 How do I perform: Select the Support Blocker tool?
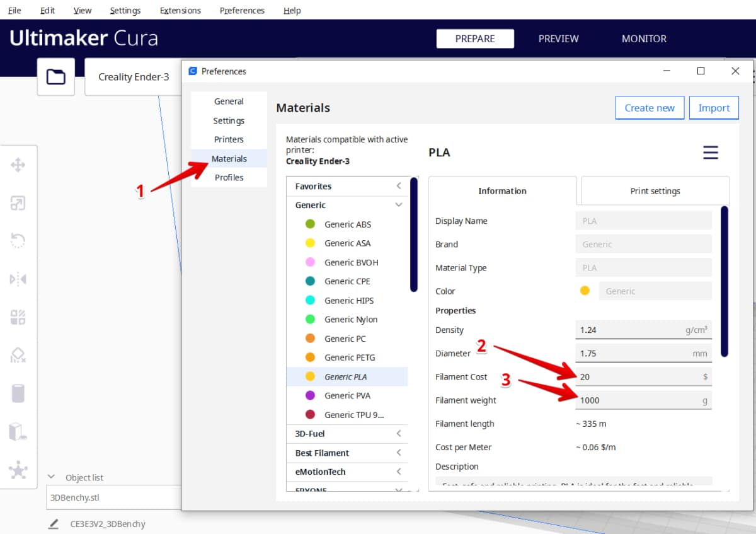click(18, 355)
